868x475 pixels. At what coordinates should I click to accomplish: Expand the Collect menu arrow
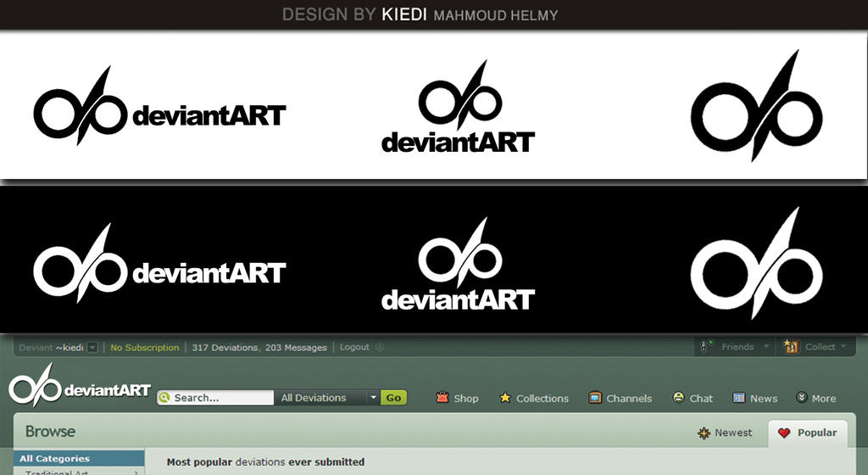click(843, 347)
